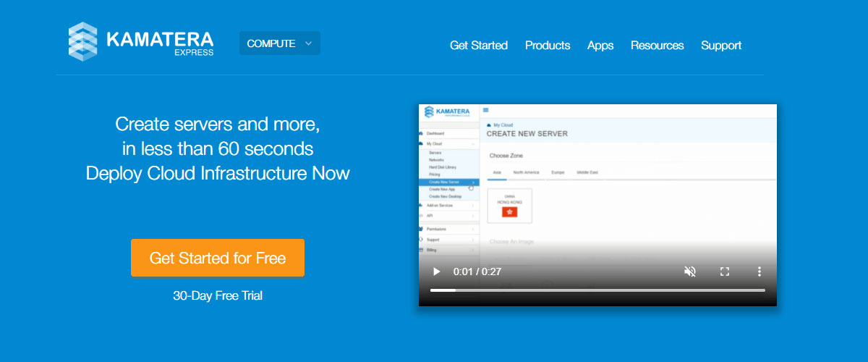Expand Billing in the video sidebar
The height and width of the screenshot is (362, 868).
point(448,250)
